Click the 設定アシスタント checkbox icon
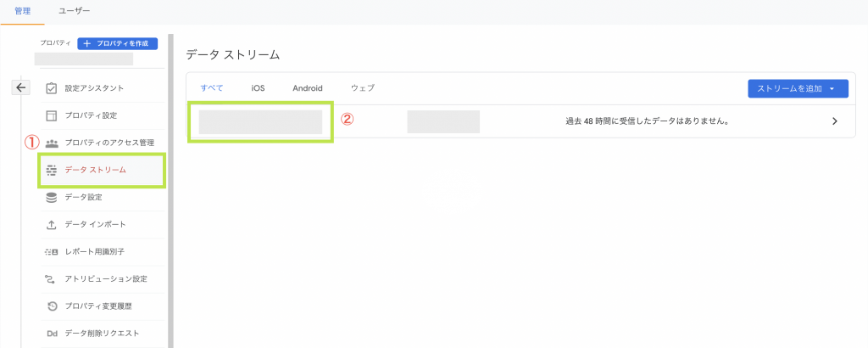The width and height of the screenshot is (868, 348). (51, 87)
